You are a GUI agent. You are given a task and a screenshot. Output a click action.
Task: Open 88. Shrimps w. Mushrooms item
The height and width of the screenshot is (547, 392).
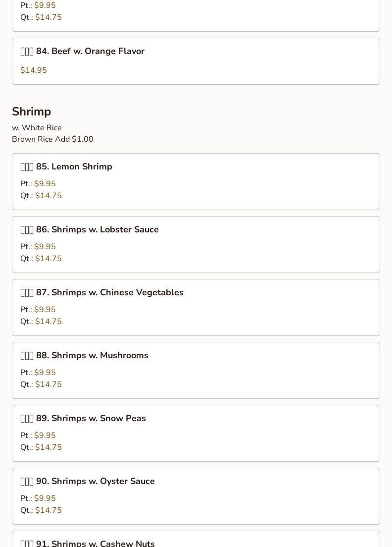[92, 356]
